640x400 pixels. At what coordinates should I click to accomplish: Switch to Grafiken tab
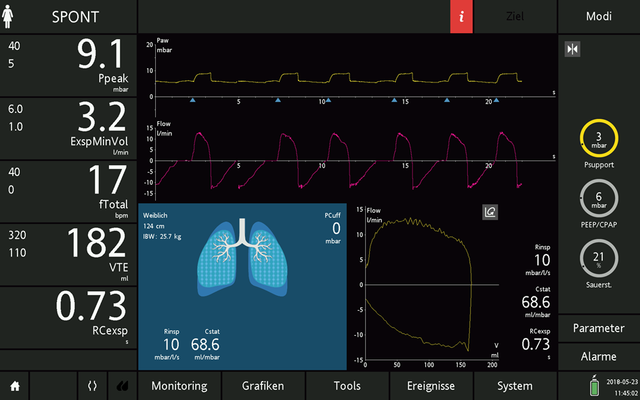click(x=262, y=386)
